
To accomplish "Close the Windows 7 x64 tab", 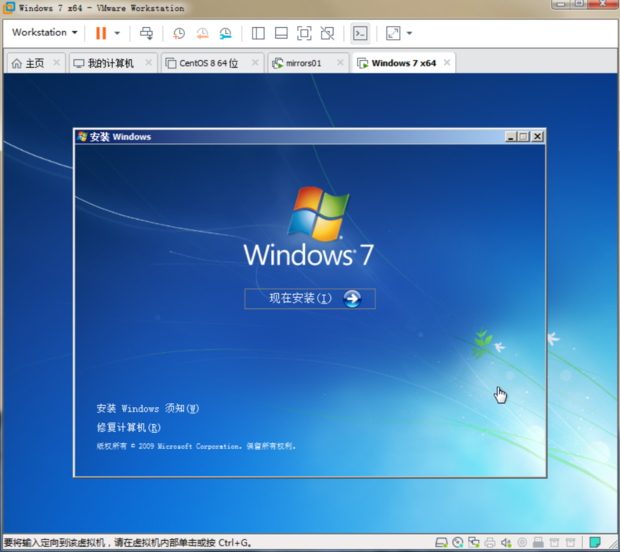I will (447, 62).
